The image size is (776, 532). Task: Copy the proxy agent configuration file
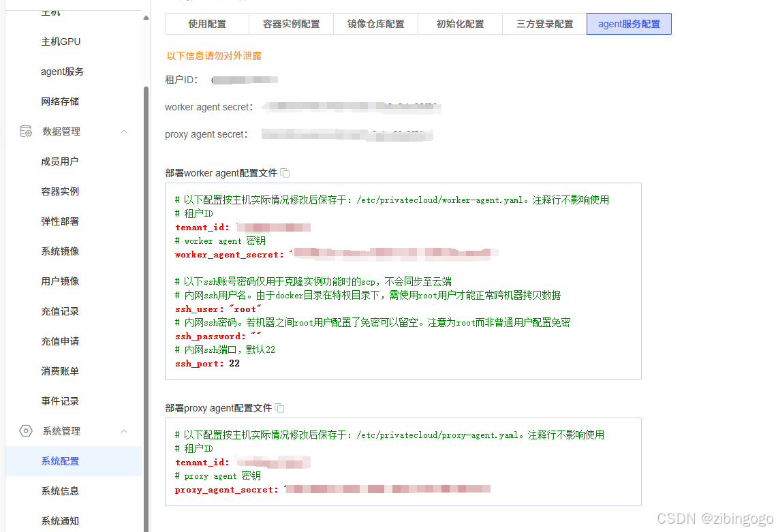pyautogui.click(x=279, y=408)
